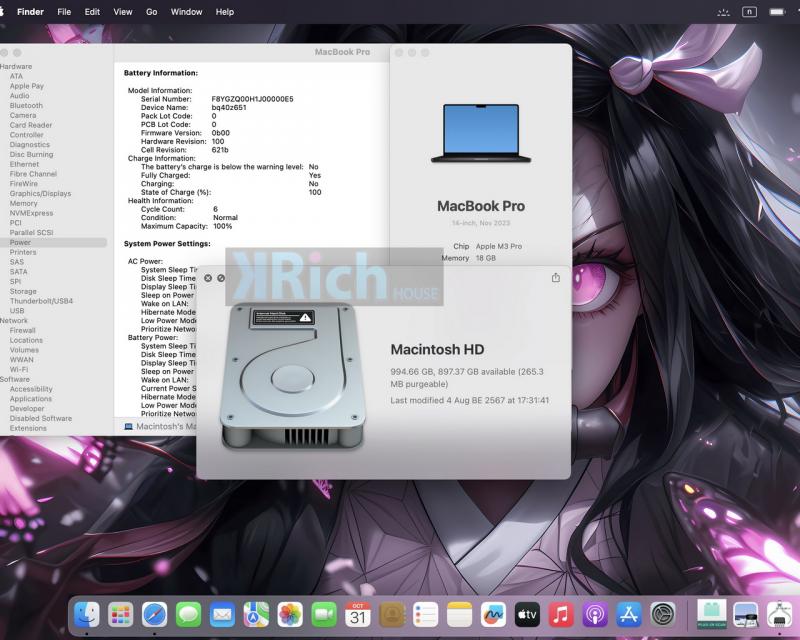Open the Go menu
This screenshot has width=800, height=640.
[x=152, y=12]
